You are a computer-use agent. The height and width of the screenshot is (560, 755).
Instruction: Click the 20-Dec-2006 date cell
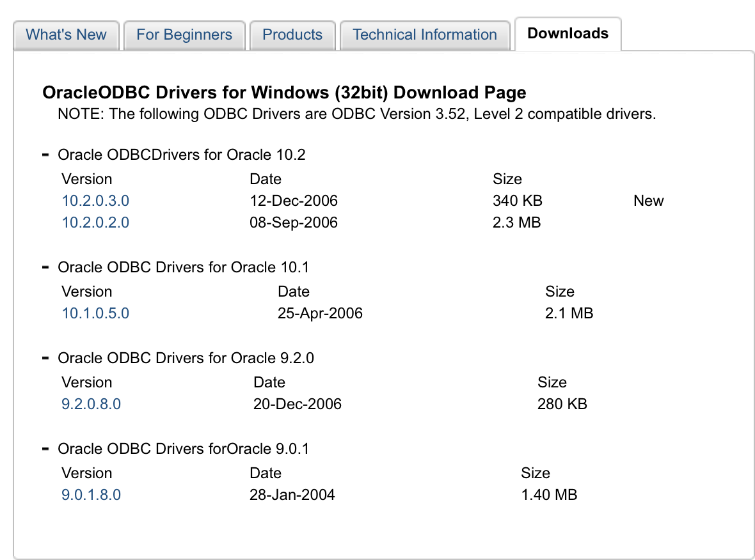298,404
